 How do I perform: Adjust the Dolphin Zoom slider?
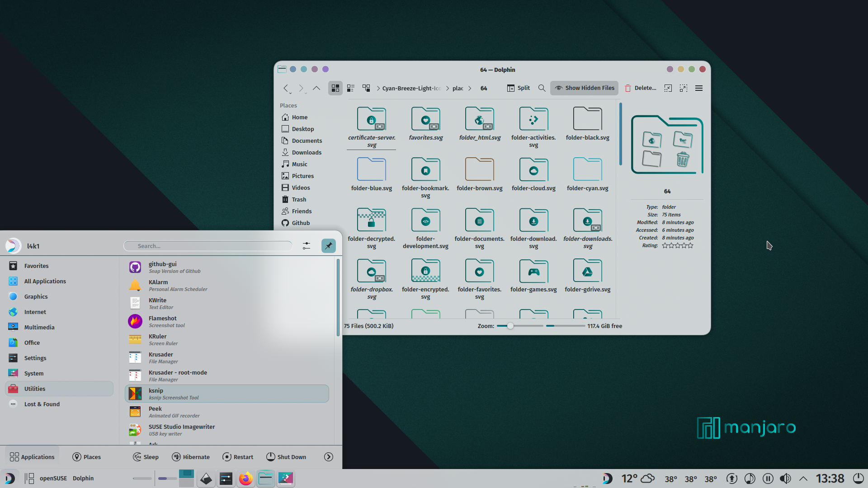tap(519, 326)
